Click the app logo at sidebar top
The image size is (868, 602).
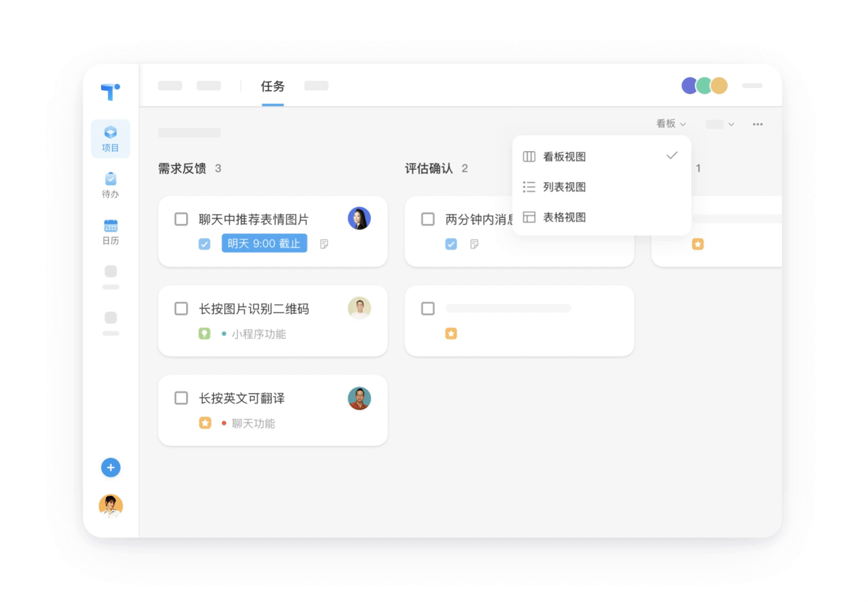point(111,91)
